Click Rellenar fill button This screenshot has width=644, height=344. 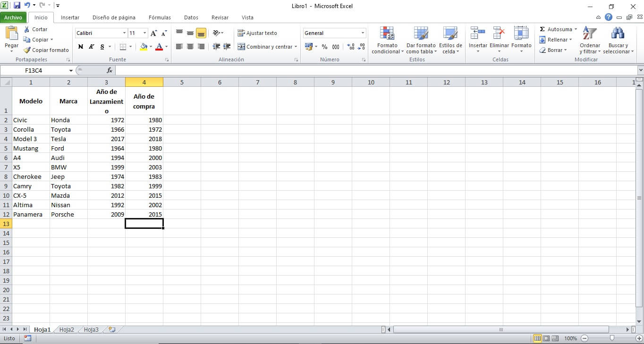click(555, 40)
